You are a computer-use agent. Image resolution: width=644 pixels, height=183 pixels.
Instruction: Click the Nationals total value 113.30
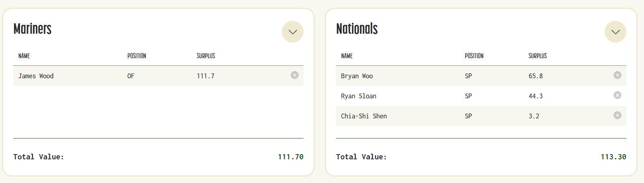(613, 157)
